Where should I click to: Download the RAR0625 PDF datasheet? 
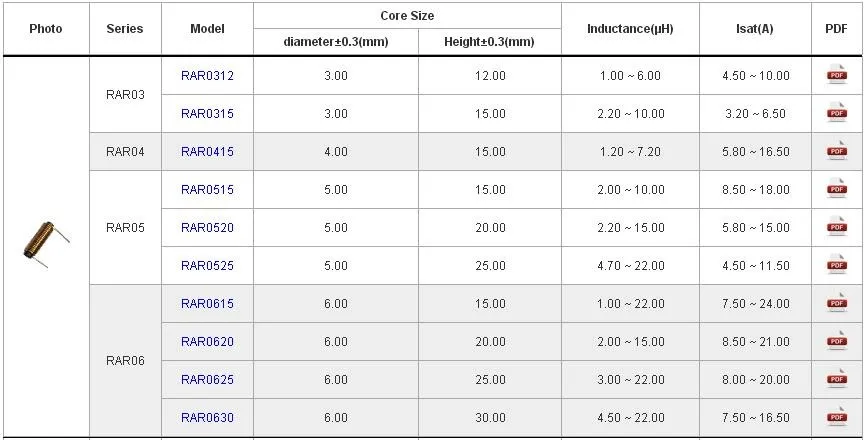point(836,379)
